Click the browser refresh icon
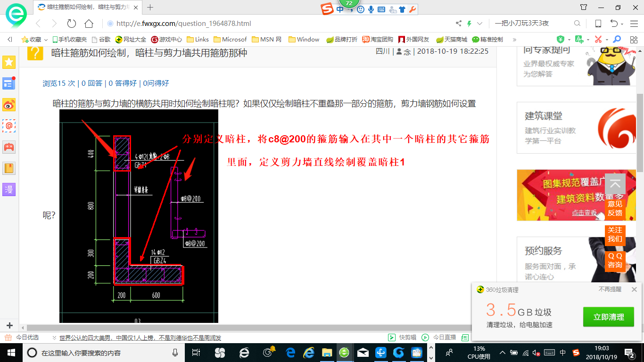The width and height of the screenshot is (644, 362). (x=72, y=24)
